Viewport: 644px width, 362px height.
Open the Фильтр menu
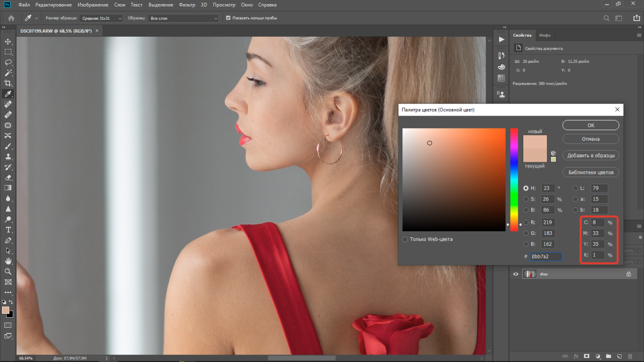pyautogui.click(x=187, y=5)
